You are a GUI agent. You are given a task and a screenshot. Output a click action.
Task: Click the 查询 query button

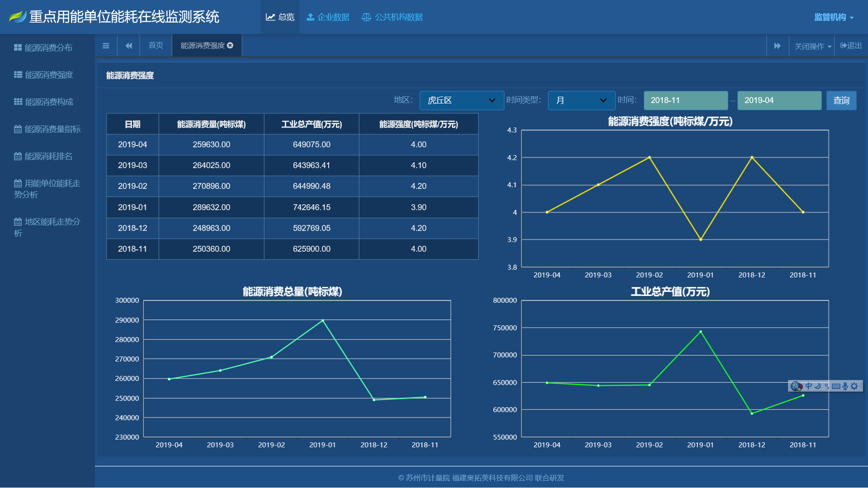(841, 100)
